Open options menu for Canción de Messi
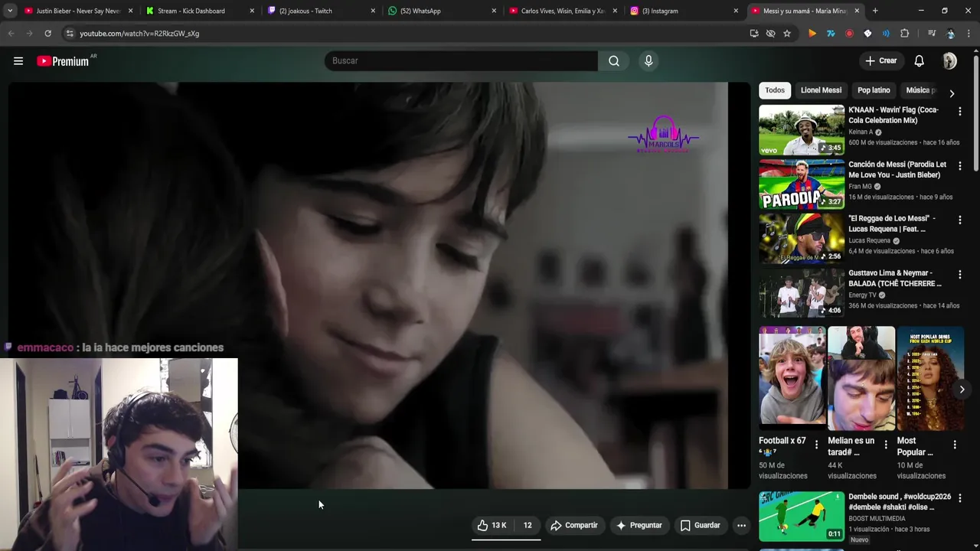980x551 pixels. 959,166
